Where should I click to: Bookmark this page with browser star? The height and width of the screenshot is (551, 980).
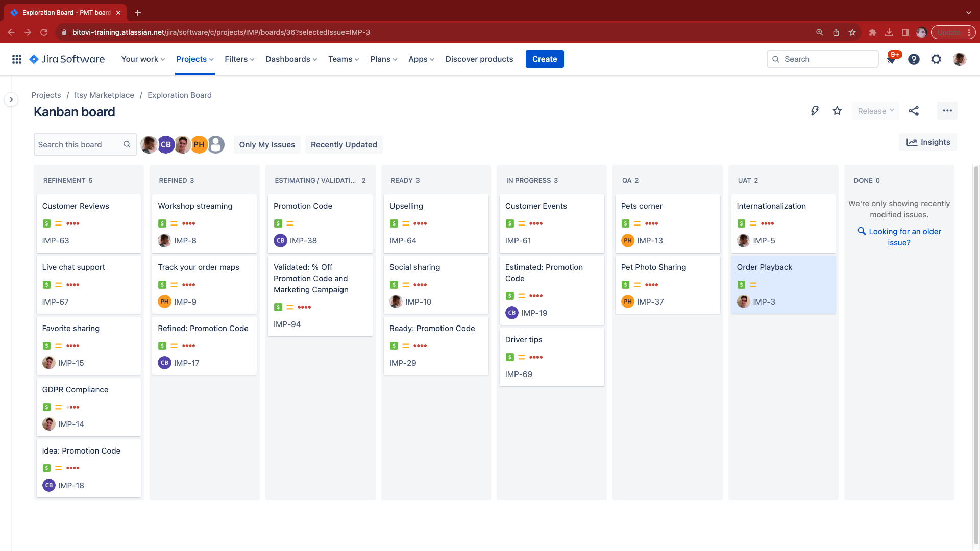coord(852,32)
